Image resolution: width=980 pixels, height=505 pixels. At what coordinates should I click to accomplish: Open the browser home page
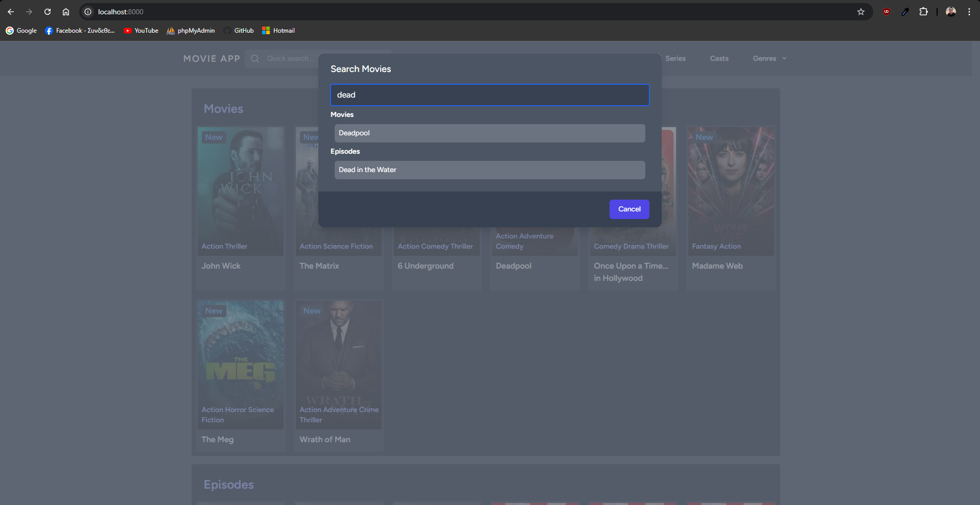[66, 12]
